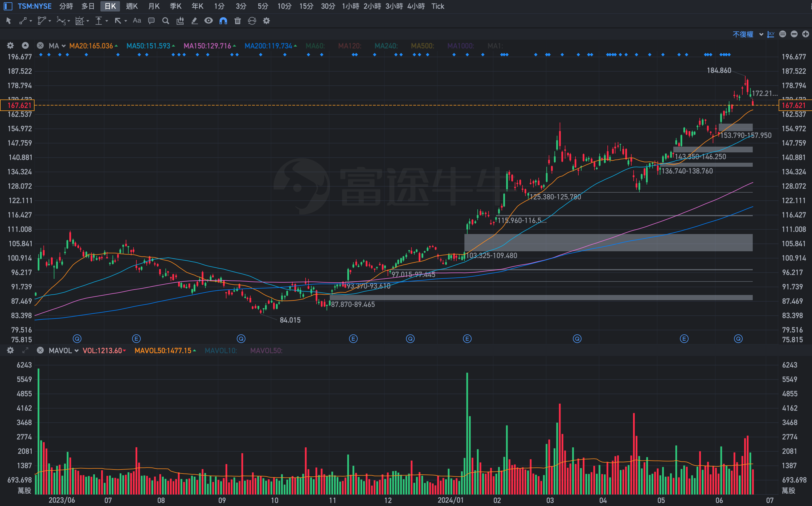Open the candlestick measure tool
Image resolution: width=812 pixels, height=506 pixels.
pos(180,21)
